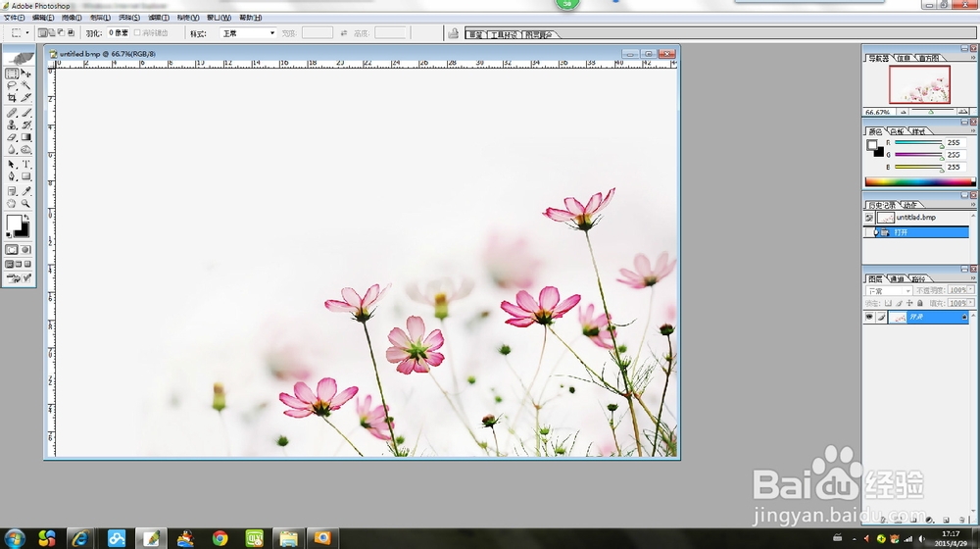Select the Path Selection tool
The image size is (980, 549).
(x=12, y=165)
